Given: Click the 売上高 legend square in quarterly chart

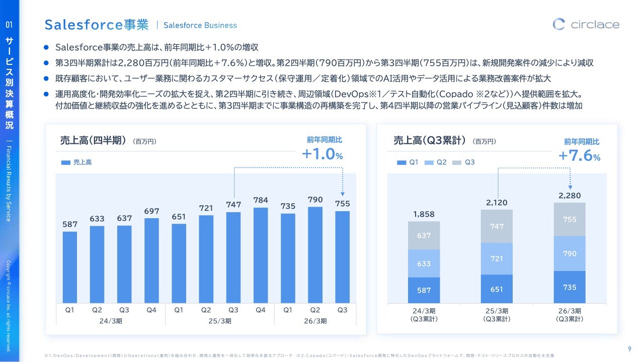Looking at the screenshot, I should point(66,162).
